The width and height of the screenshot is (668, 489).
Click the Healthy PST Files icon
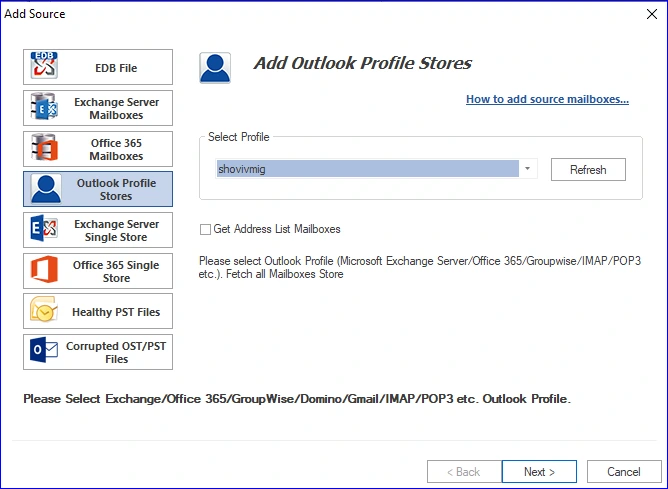point(44,309)
